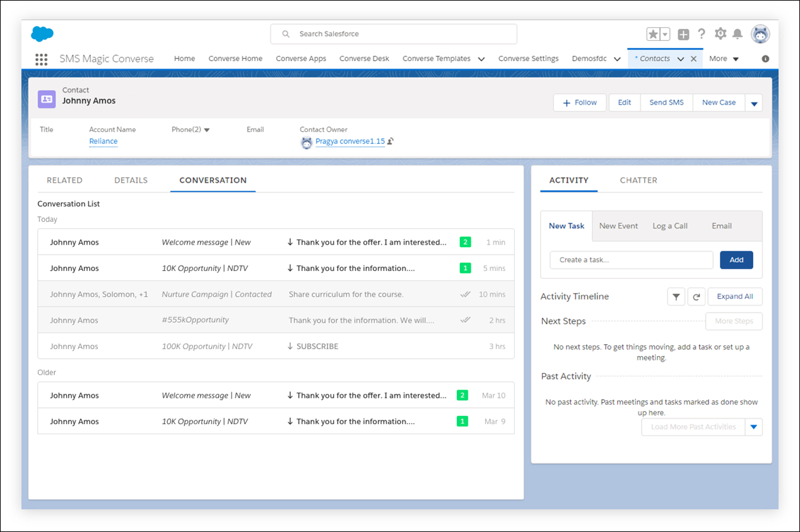The image size is (800, 532).
Task: Open more record actions dropdown
Action: tap(754, 103)
